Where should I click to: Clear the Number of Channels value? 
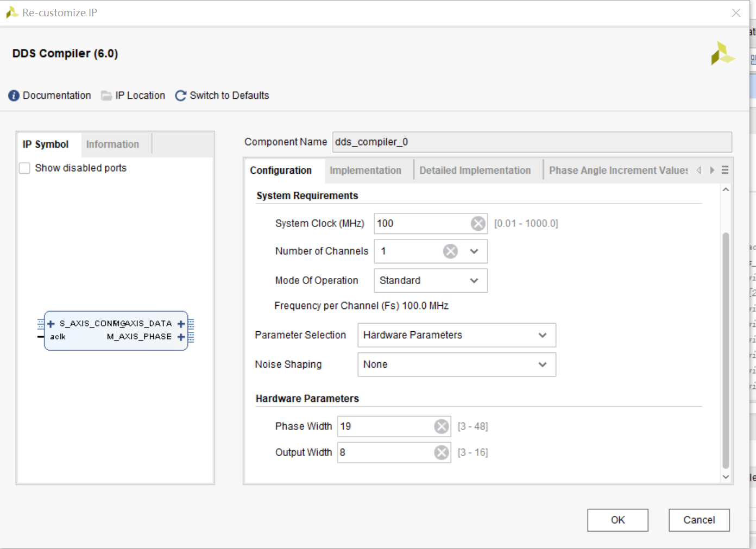click(x=450, y=251)
